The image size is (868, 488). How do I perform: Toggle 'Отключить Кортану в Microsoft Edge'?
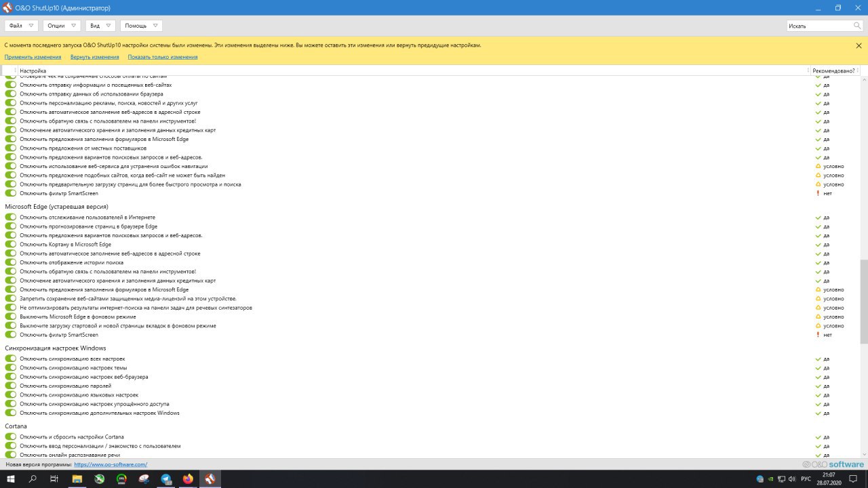point(10,245)
